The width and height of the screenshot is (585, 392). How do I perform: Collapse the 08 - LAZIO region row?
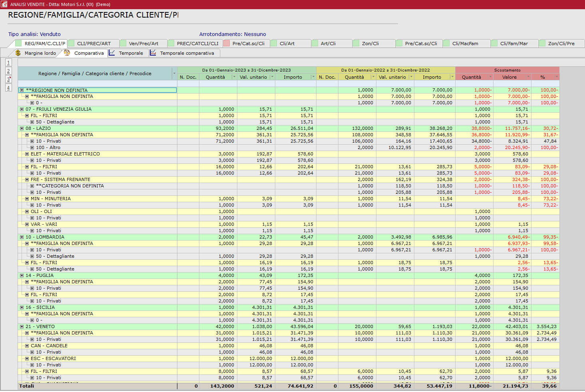[x=22, y=129]
